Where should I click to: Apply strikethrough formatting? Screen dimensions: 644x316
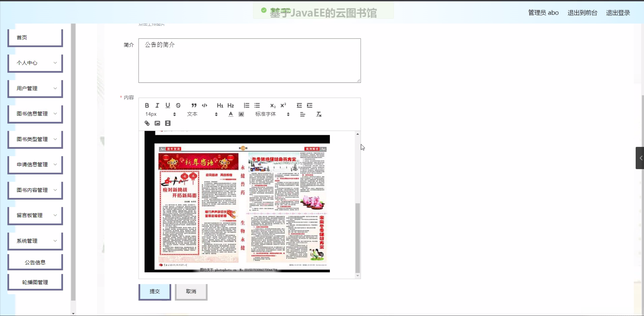point(178,105)
